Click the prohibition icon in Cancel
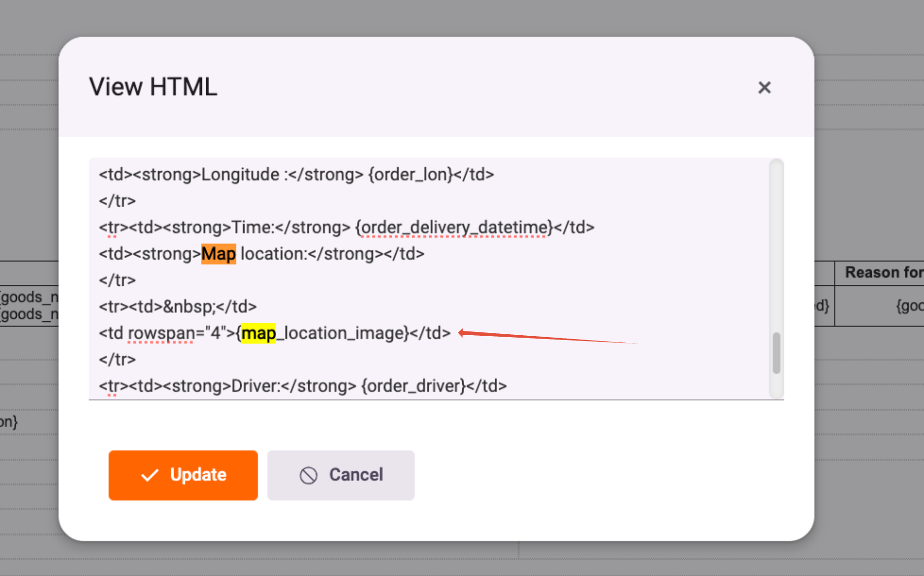The height and width of the screenshot is (576, 924). point(308,475)
